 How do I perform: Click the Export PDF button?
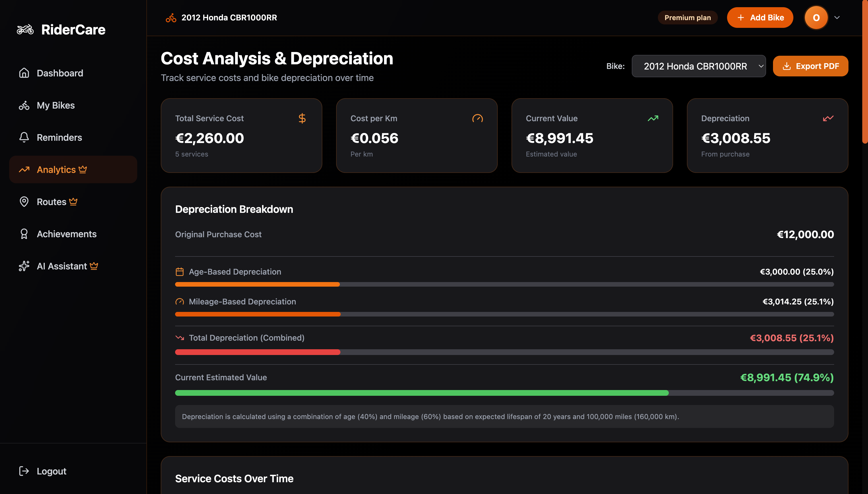pos(810,66)
